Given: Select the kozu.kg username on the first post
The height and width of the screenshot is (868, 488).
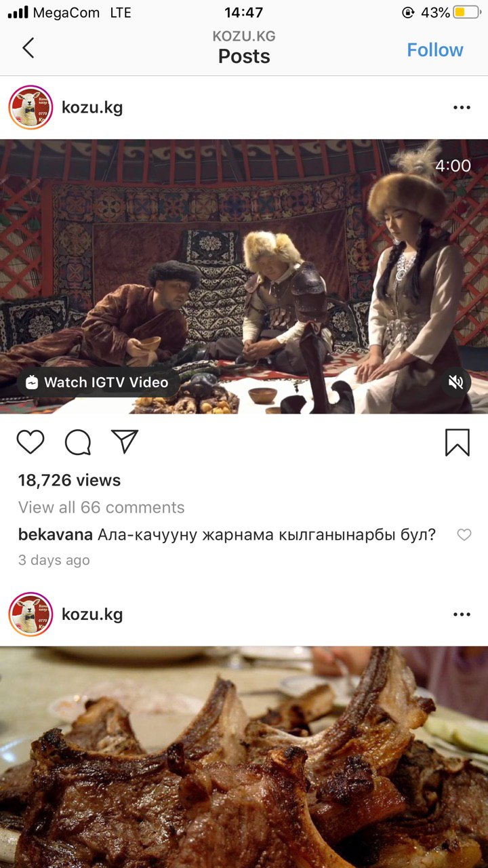Looking at the screenshot, I should point(92,107).
